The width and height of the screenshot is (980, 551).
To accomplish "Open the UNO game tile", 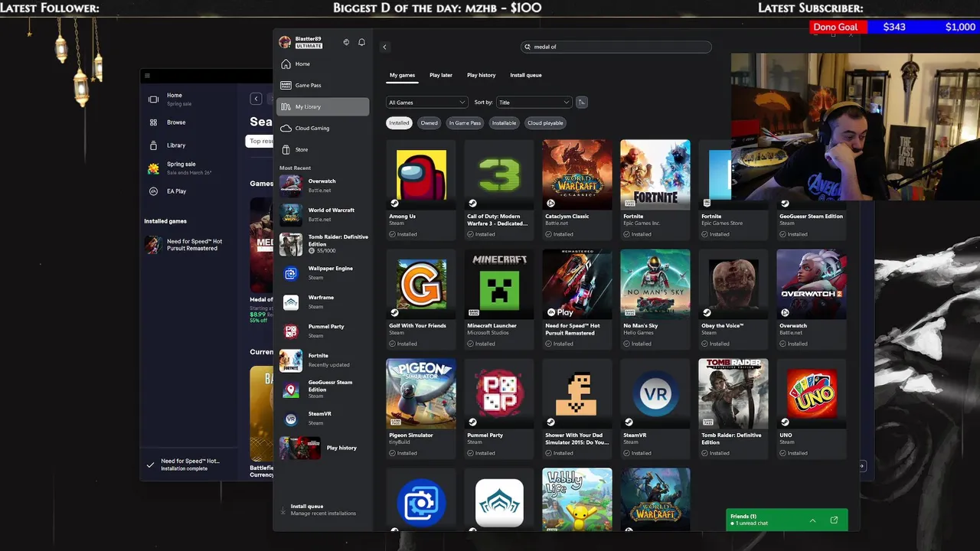I will [812, 408].
